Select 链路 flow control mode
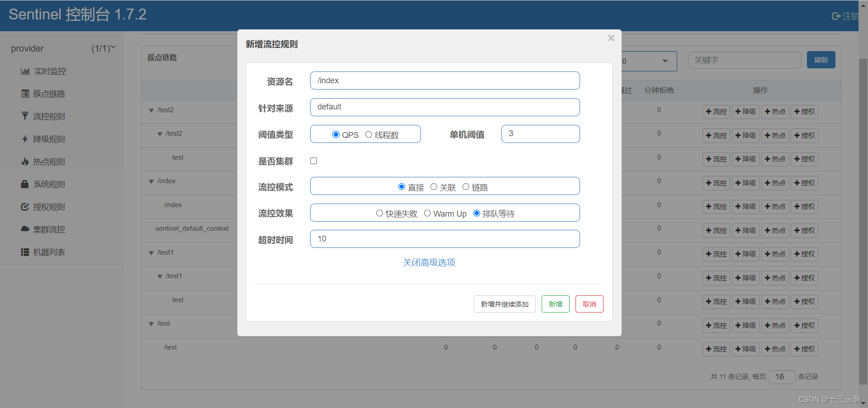The image size is (868, 408). [466, 187]
